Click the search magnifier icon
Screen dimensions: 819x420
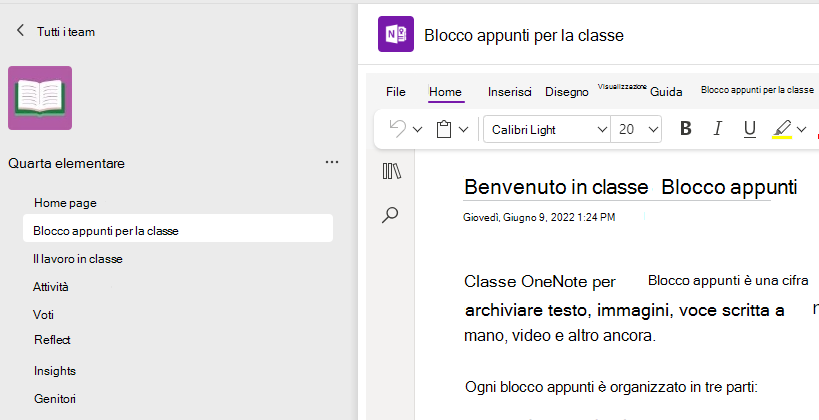(x=390, y=215)
